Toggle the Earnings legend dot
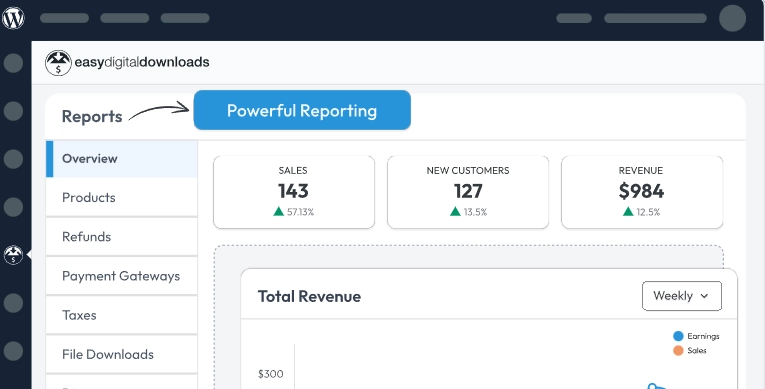This screenshot has height=389, width=765. tap(678, 336)
